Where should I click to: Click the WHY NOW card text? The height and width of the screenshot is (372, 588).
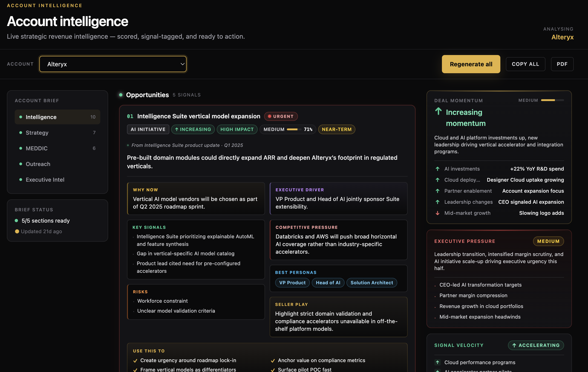195,203
